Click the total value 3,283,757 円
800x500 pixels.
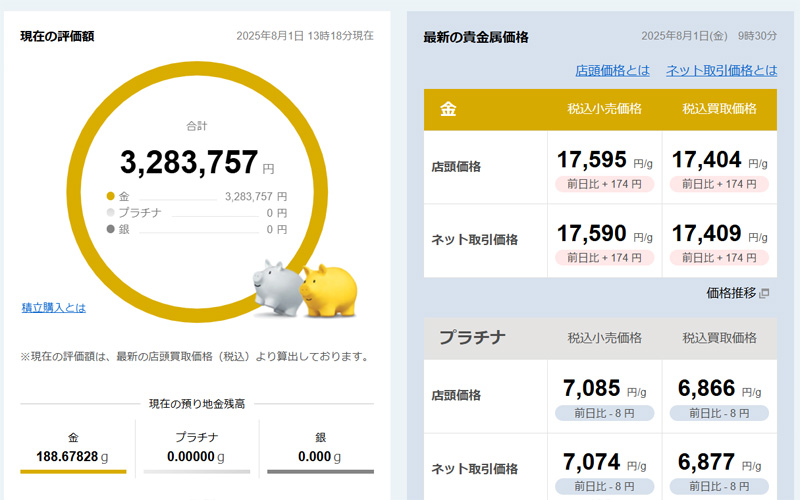tap(197, 162)
